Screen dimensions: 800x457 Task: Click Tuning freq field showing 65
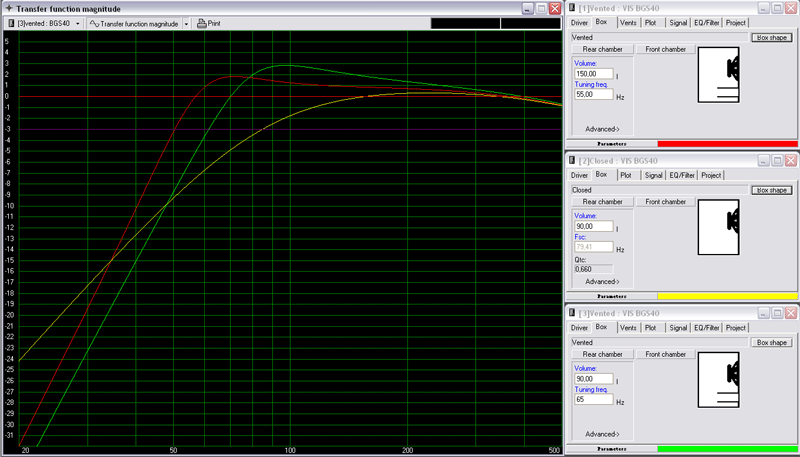[x=593, y=399]
